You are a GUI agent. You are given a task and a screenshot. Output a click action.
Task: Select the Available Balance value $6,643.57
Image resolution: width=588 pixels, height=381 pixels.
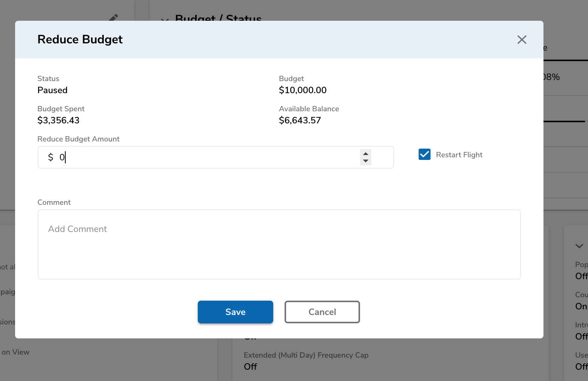[300, 120]
